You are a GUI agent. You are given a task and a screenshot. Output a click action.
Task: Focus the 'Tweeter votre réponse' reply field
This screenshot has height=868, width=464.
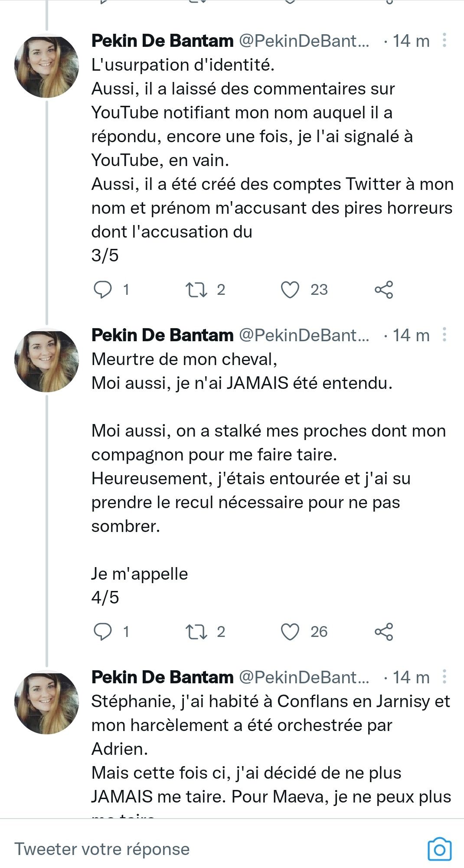point(173,849)
